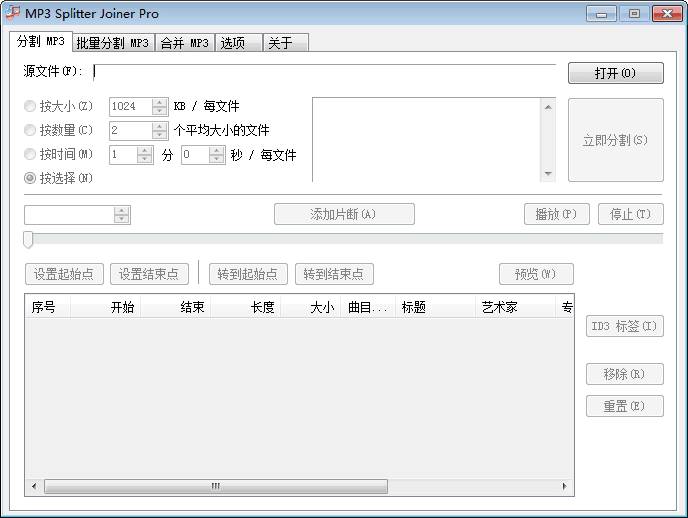Click the 标题 column header
Screen dimensions: 688x518
(435, 307)
